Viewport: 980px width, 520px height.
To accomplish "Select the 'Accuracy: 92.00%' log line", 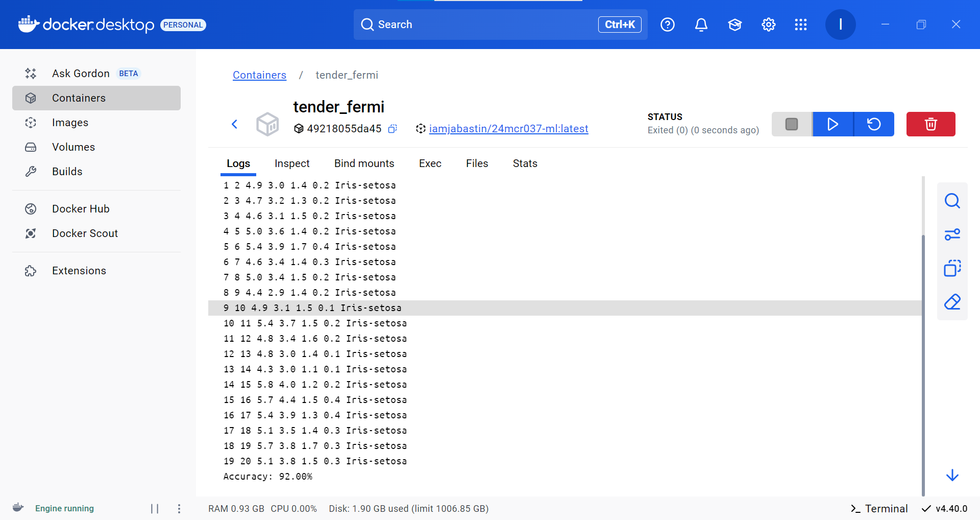I will tap(565, 477).
